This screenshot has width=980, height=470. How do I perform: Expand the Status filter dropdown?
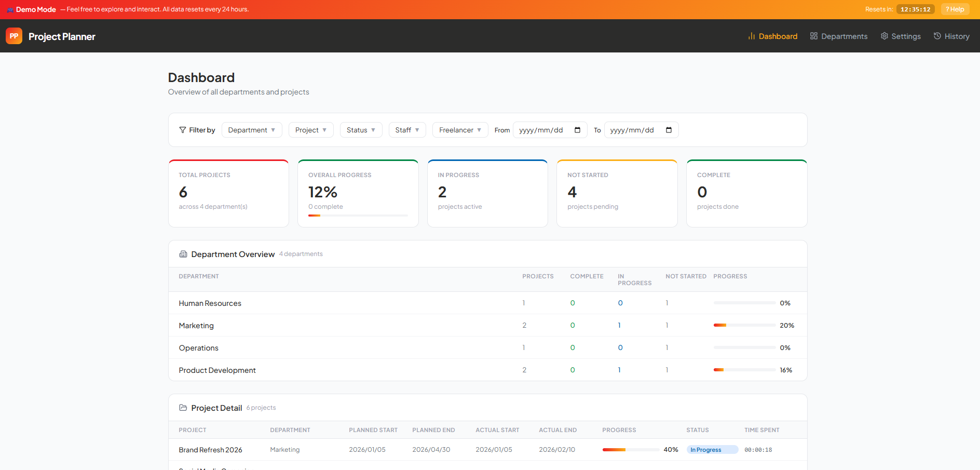361,130
